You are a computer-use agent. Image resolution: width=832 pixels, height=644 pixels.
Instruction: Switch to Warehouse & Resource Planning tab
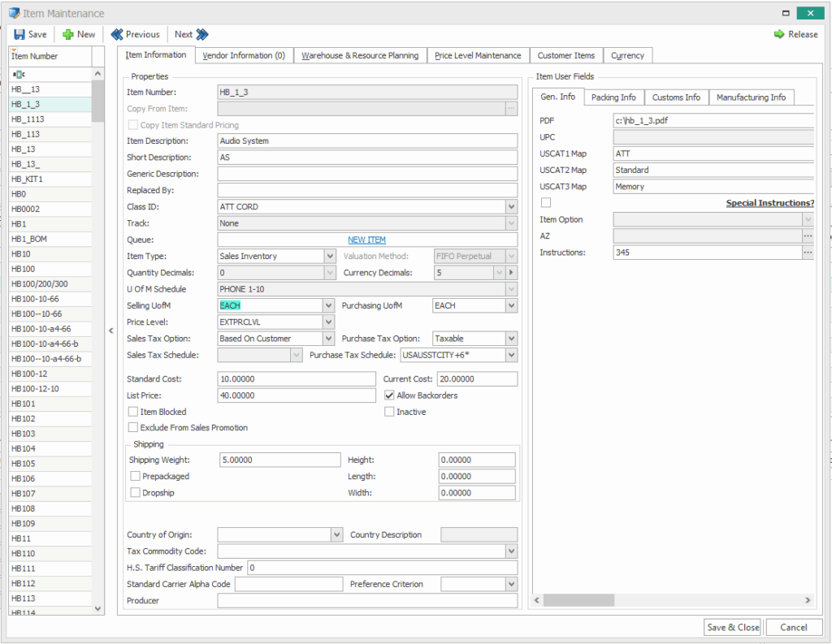[360, 55]
